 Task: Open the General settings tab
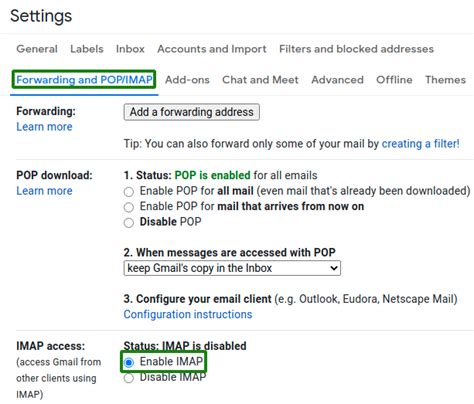(x=37, y=49)
